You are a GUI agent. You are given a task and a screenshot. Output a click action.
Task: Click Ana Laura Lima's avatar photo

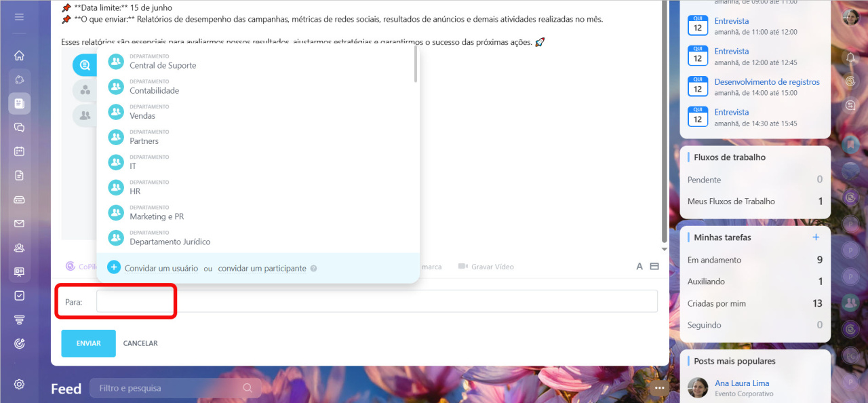pyautogui.click(x=698, y=387)
